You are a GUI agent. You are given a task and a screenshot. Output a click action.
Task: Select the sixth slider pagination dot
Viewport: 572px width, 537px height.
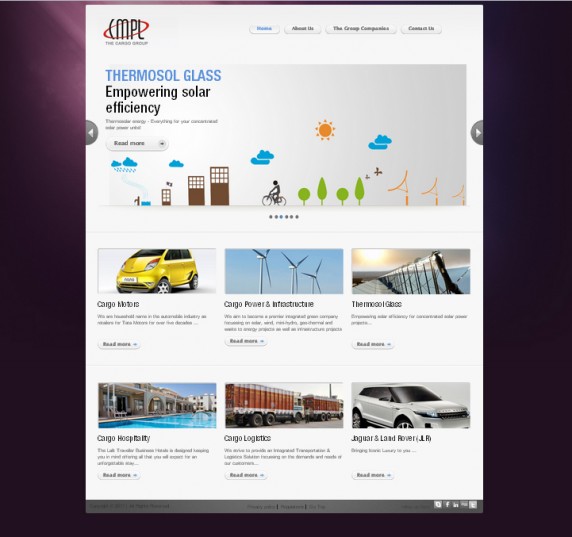(297, 217)
